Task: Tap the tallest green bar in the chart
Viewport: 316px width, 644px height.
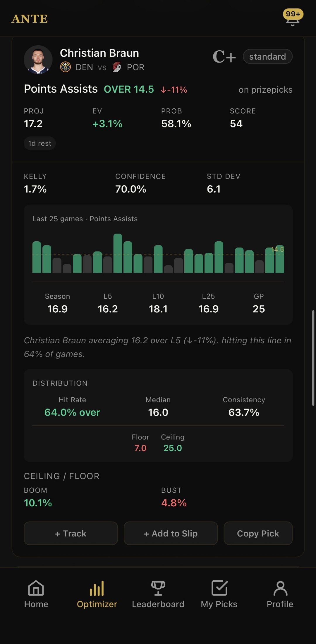Action: (118, 253)
